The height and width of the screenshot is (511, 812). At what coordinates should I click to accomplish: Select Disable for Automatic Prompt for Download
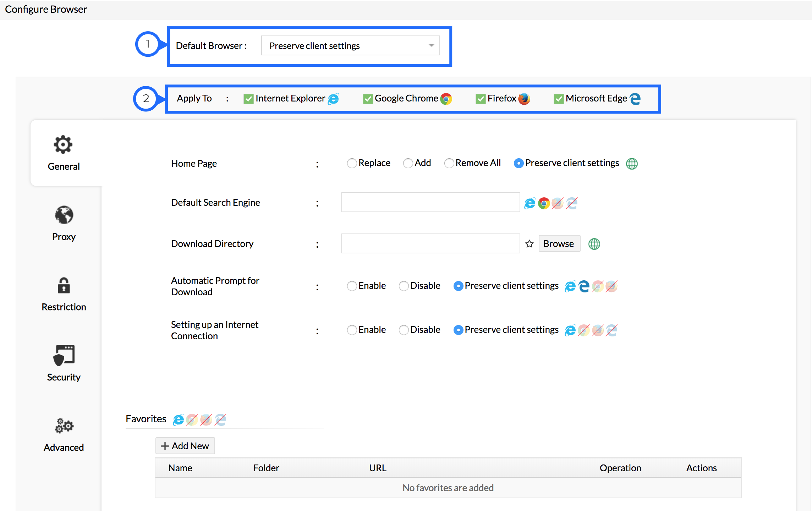[404, 286]
